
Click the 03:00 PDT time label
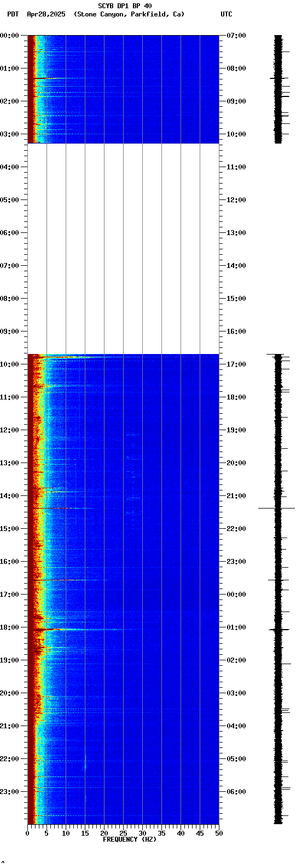pos(9,134)
